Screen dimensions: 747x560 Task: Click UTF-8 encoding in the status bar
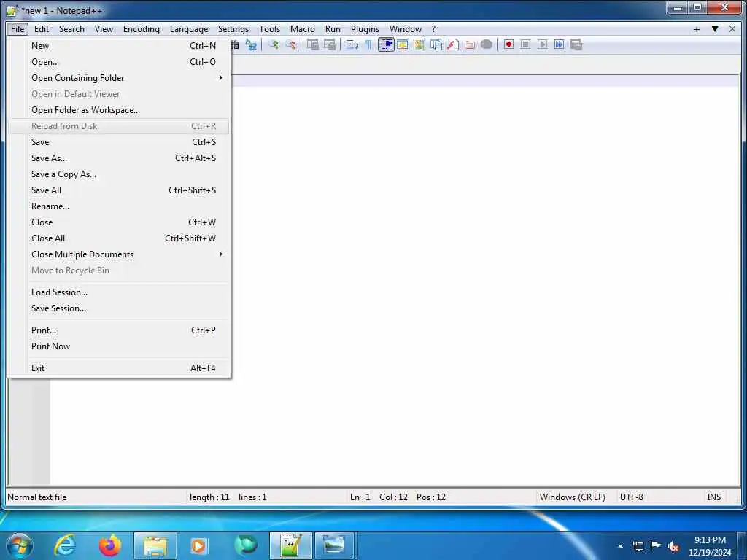click(x=631, y=497)
